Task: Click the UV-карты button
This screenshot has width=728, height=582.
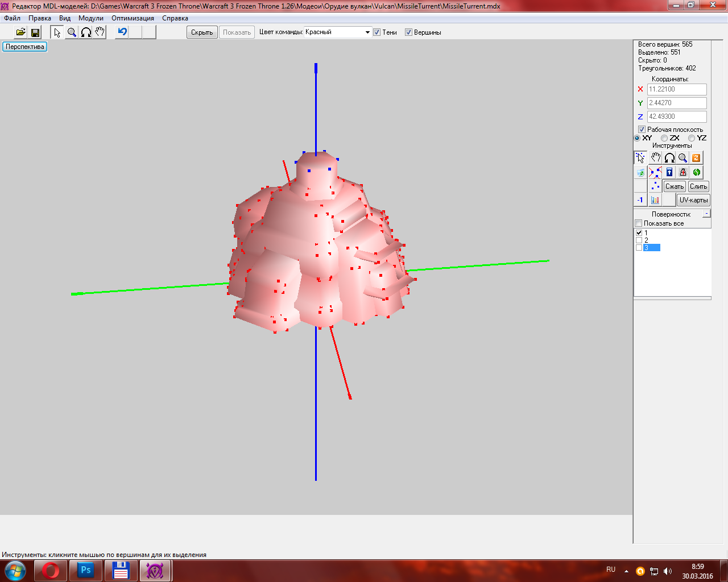Action: click(x=693, y=200)
